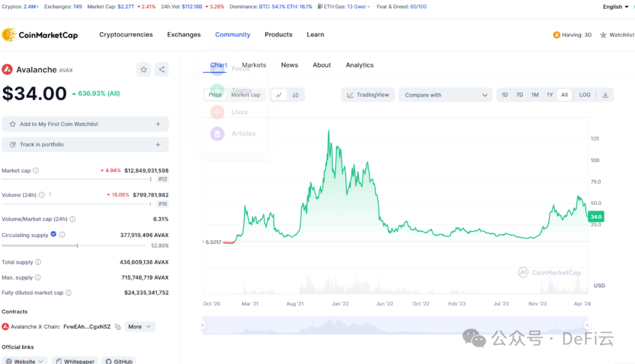Star Avalanche as a favorite coin

tap(143, 69)
